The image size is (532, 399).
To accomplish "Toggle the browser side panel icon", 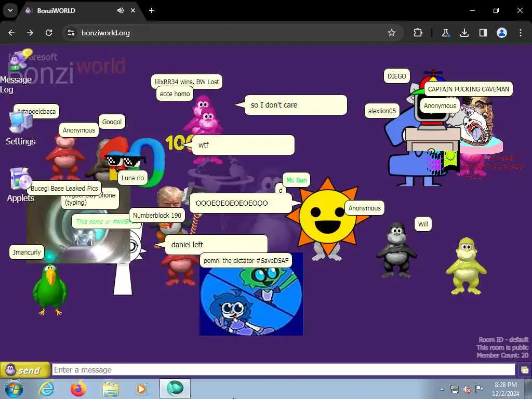I will 483,33.
